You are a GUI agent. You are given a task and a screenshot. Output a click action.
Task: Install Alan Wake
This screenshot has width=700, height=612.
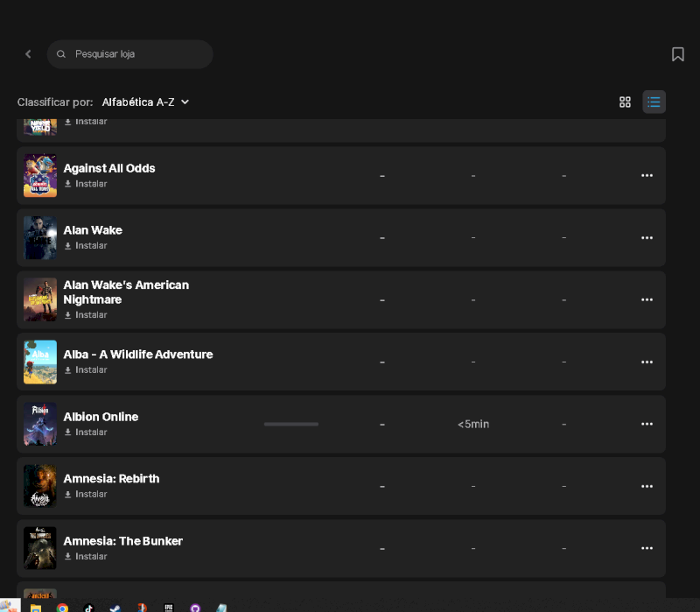pyautogui.click(x=86, y=246)
